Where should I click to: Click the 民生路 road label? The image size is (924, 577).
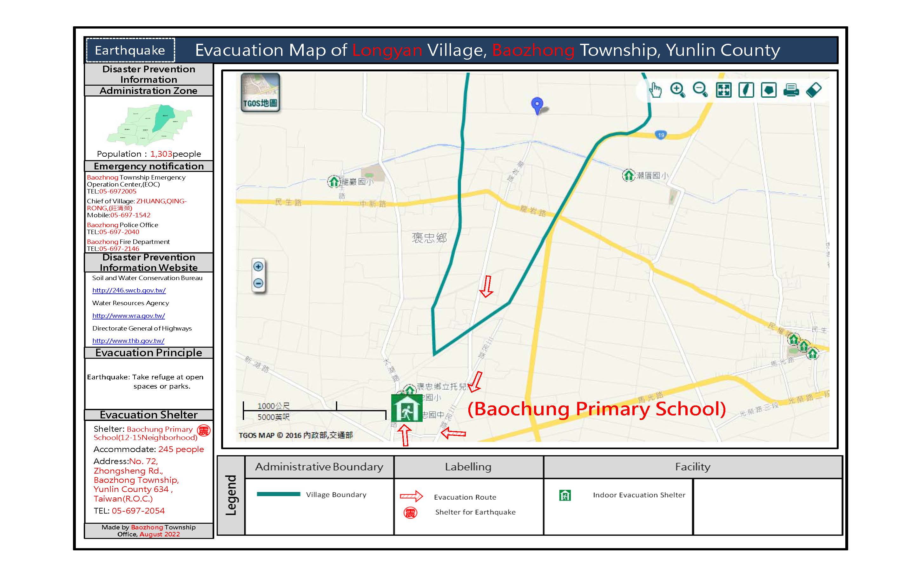(288, 202)
